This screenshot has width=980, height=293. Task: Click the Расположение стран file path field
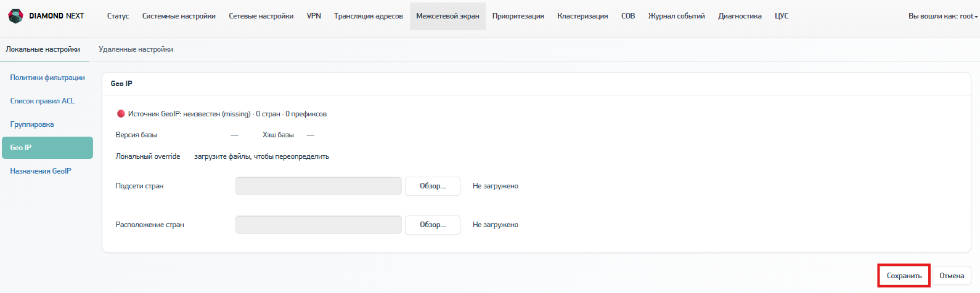tap(319, 225)
